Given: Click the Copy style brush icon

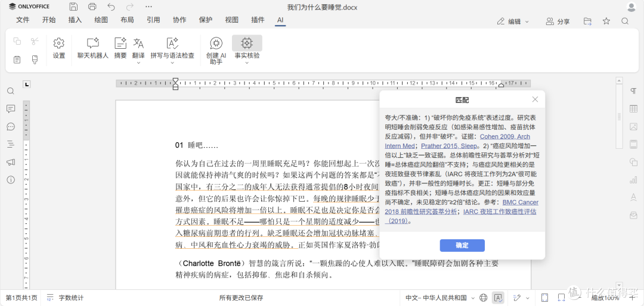Looking at the screenshot, I should coord(35,60).
